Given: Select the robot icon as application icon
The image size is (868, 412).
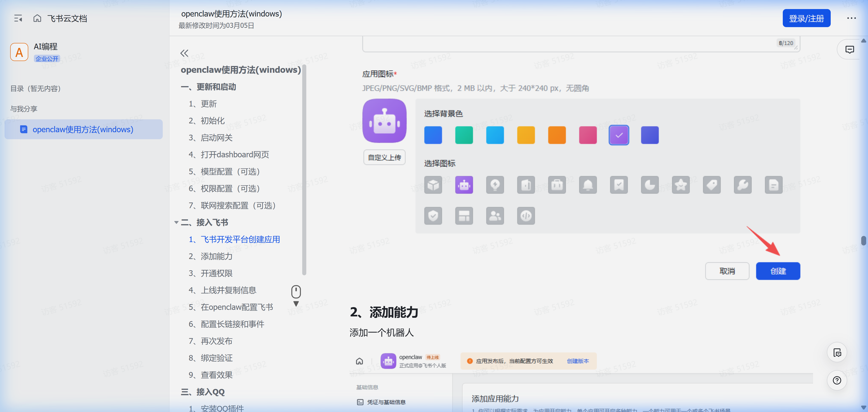Looking at the screenshot, I should [x=464, y=185].
